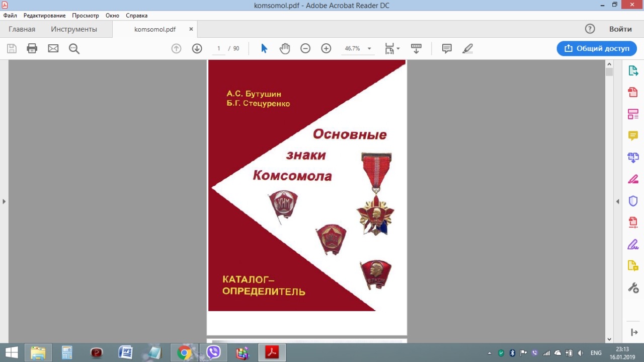Open Google Chrome from the taskbar
Image resolution: width=644 pixels, height=362 pixels.
tap(184, 352)
